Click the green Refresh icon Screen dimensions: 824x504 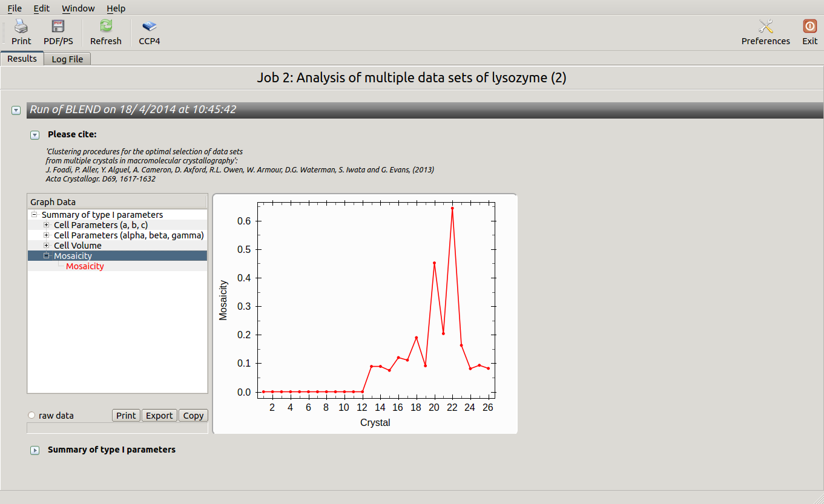(106, 27)
